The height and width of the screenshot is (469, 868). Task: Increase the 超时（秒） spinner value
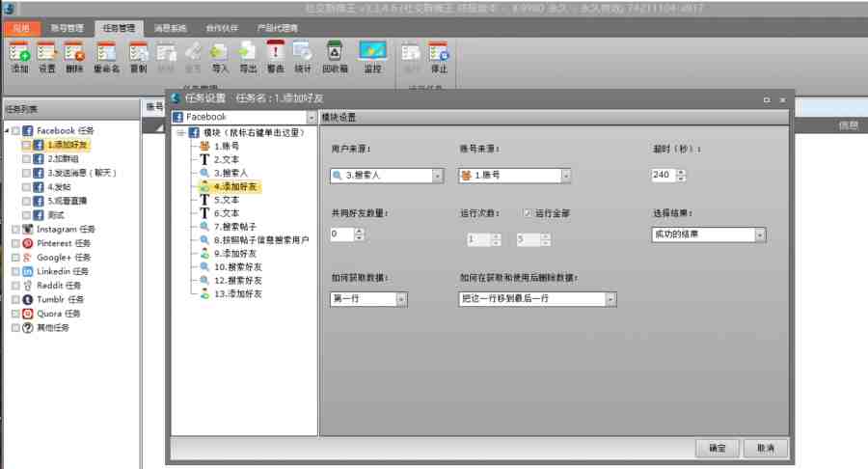tap(682, 172)
